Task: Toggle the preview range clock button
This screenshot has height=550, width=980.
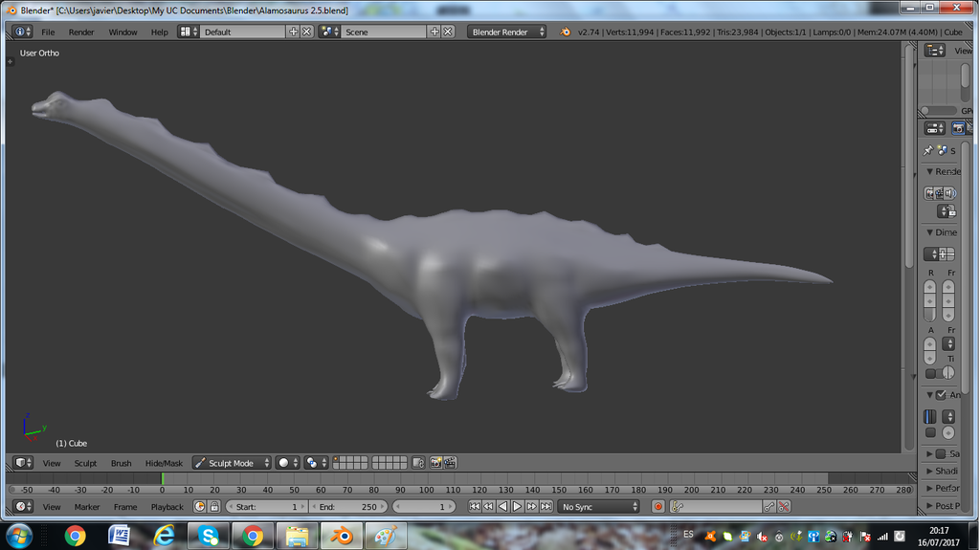Action: [x=200, y=506]
